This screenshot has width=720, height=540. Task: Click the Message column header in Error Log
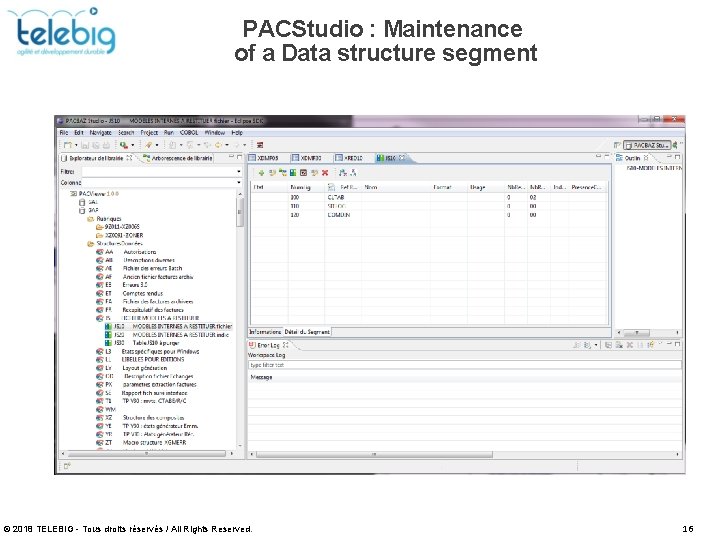(261, 377)
